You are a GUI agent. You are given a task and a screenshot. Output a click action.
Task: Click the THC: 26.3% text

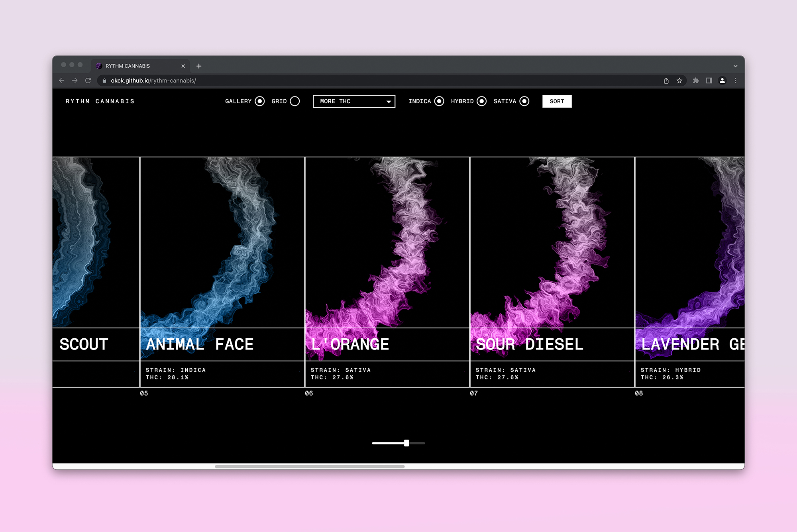click(662, 377)
